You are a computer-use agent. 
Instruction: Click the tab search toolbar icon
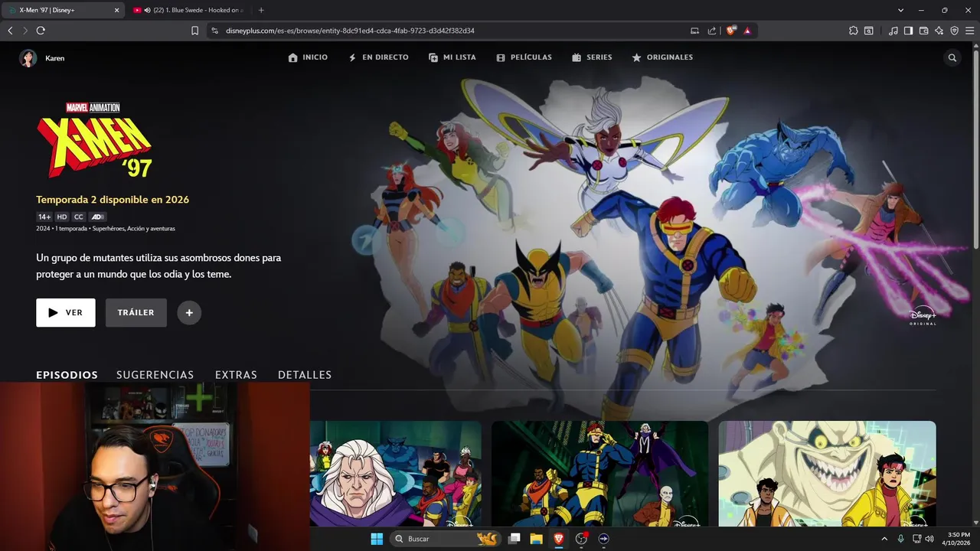[x=869, y=31]
